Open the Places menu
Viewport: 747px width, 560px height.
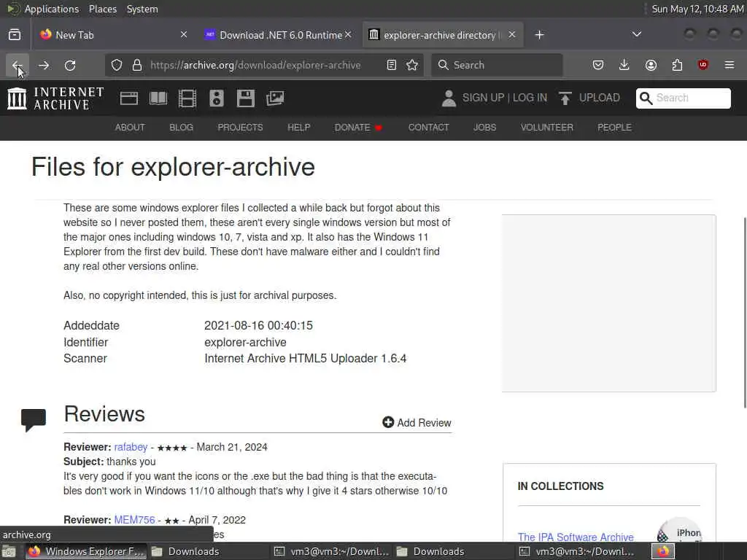(x=103, y=9)
